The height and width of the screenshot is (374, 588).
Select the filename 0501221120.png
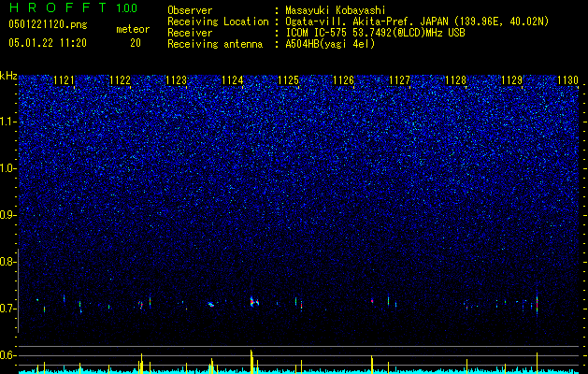[x=48, y=24]
